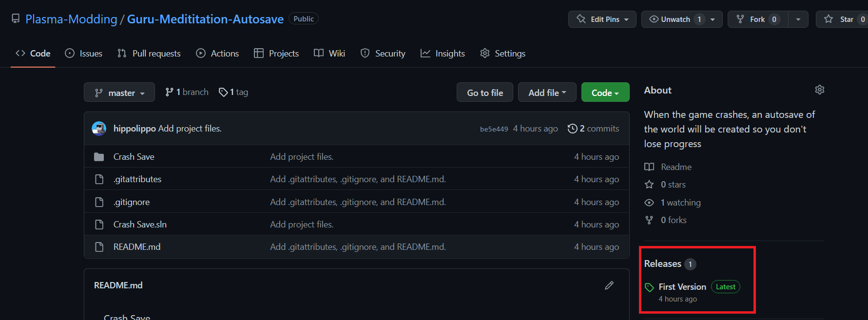Click the '4 hours ago' timestamp in README.md row
The image size is (868, 320).
(x=597, y=247)
